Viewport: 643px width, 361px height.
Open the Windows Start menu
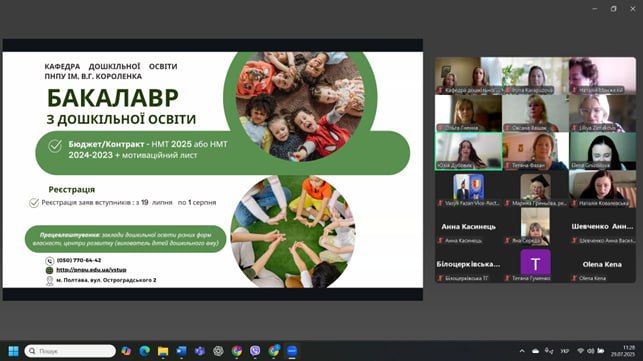[x=14, y=351]
